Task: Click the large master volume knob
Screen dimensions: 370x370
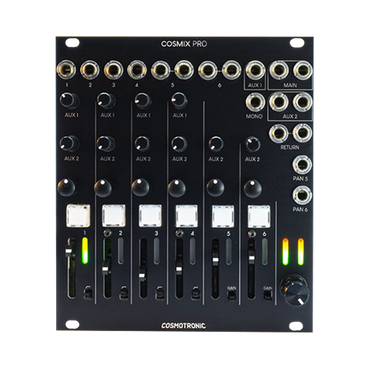Action: (x=294, y=290)
